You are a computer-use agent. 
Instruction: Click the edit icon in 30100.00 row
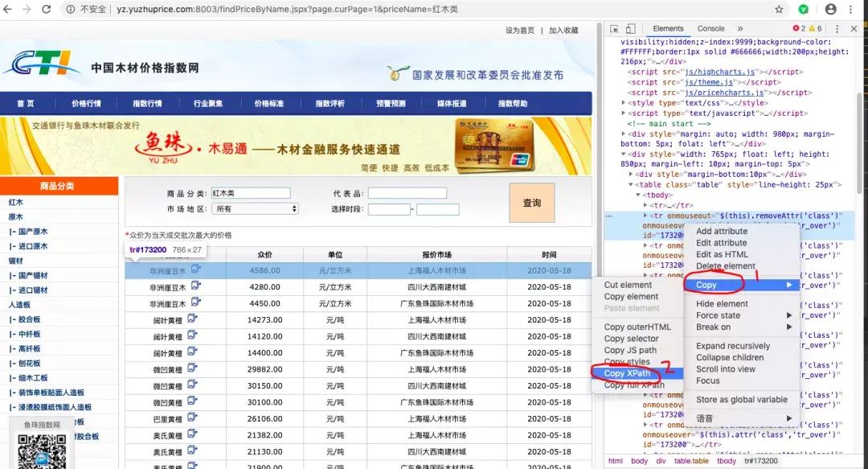point(192,401)
